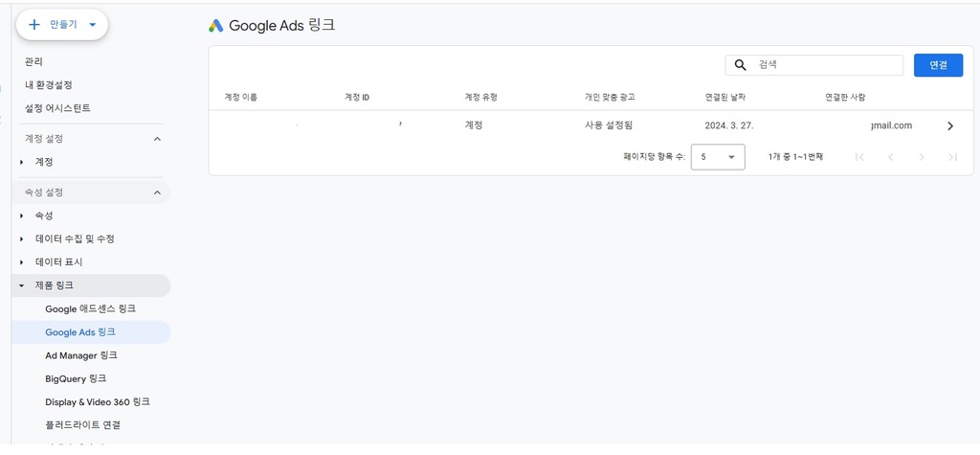Go to next page of results

tap(922, 157)
